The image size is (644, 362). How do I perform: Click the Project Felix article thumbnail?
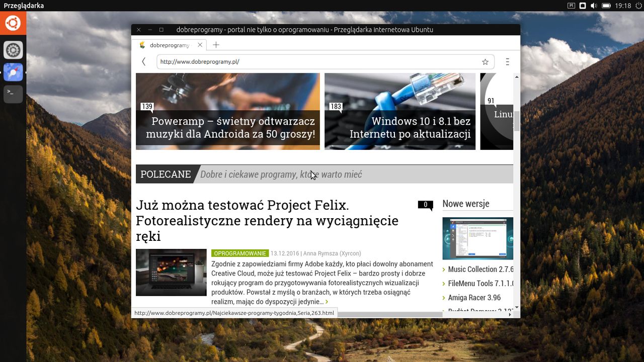(171, 273)
